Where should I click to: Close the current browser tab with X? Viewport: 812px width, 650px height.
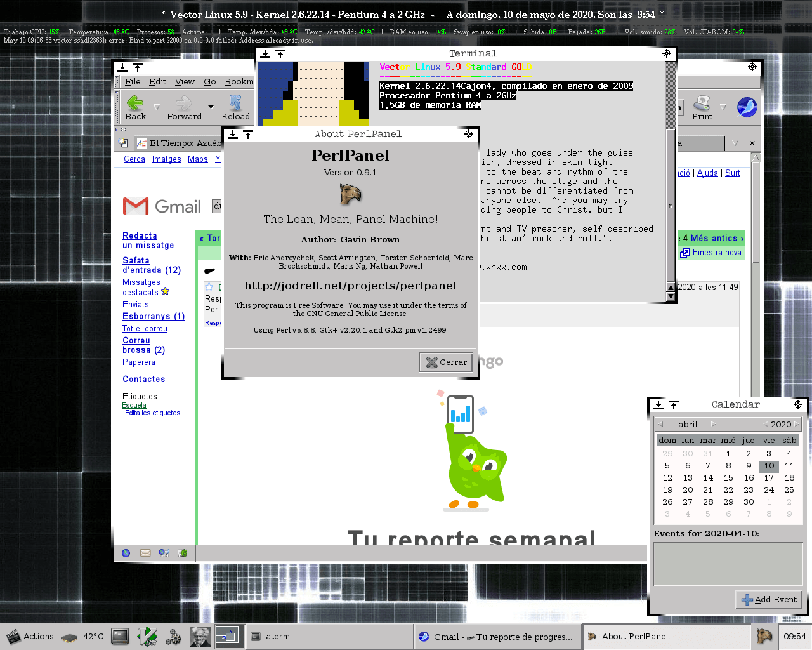(752, 143)
